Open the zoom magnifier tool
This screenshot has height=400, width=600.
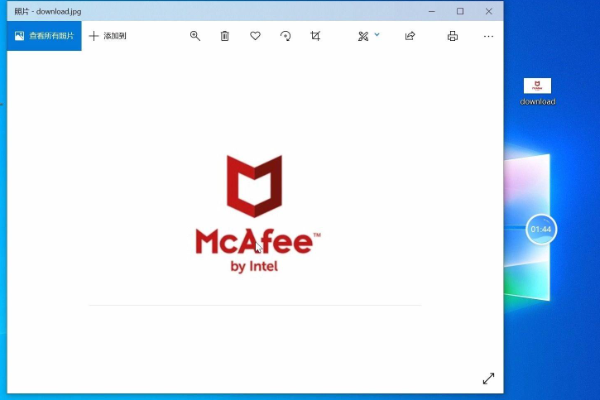pos(195,36)
